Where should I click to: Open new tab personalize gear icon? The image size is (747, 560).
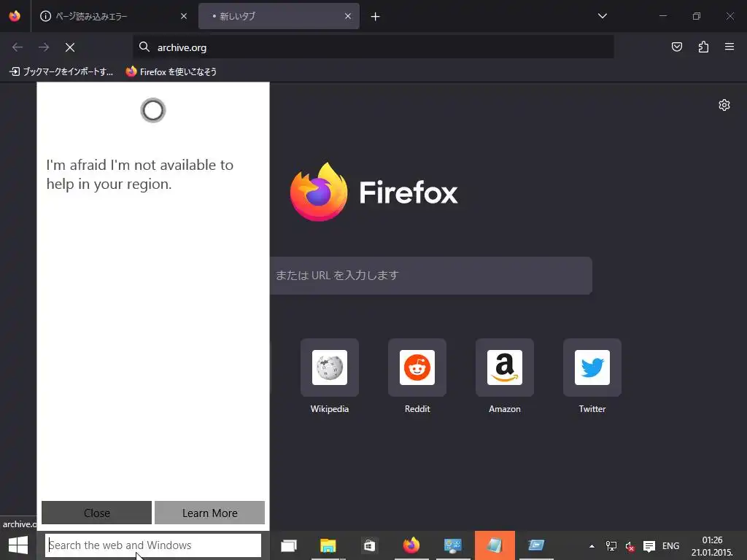724,105
